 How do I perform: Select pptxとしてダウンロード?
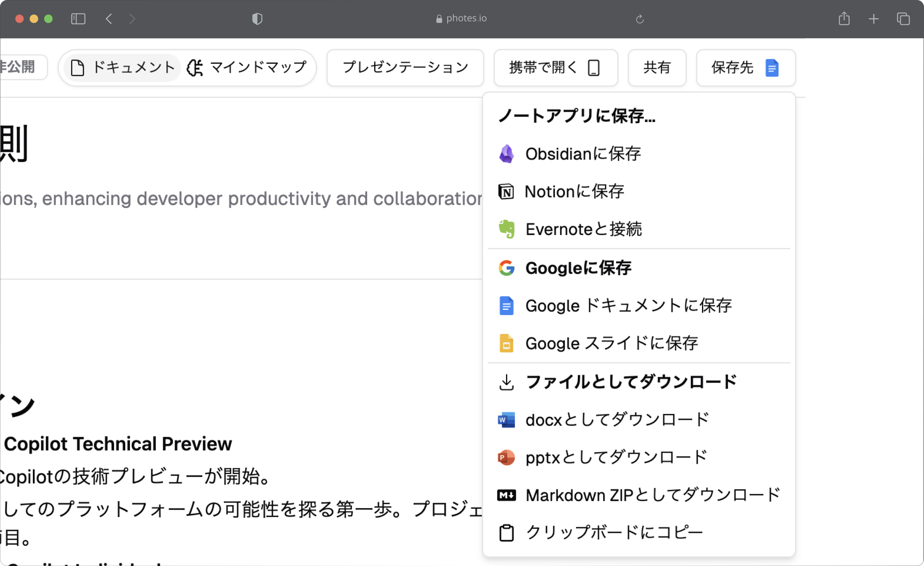(639, 458)
